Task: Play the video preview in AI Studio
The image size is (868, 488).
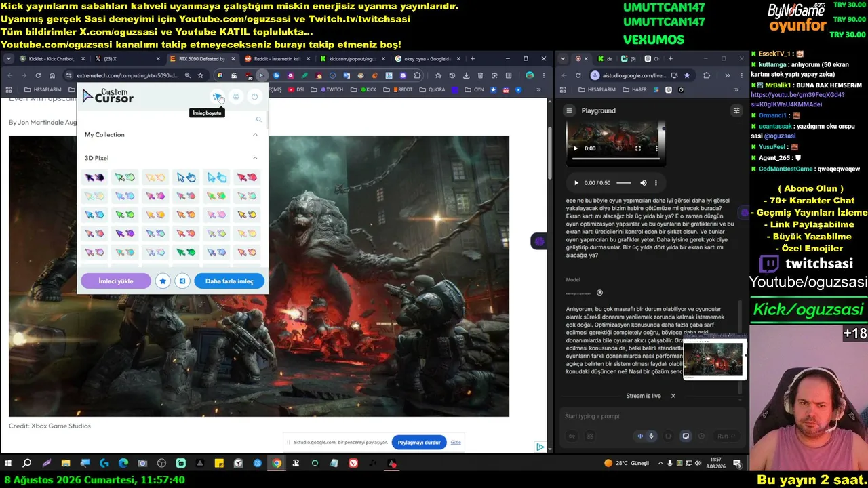Action: coord(576,148)
